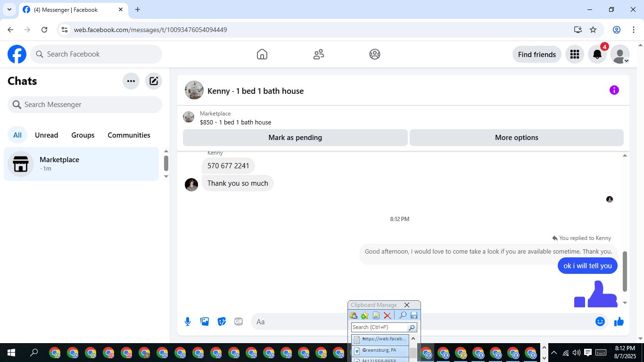View site information icon in address bar
Image resolution: width=644 pixels, height=362 pixels.
pos(65,30)
